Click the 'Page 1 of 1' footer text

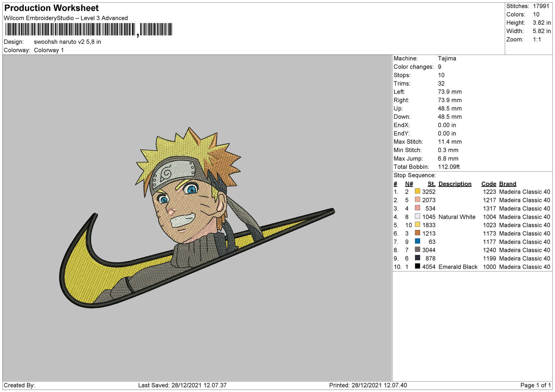(x=535, y=385)
